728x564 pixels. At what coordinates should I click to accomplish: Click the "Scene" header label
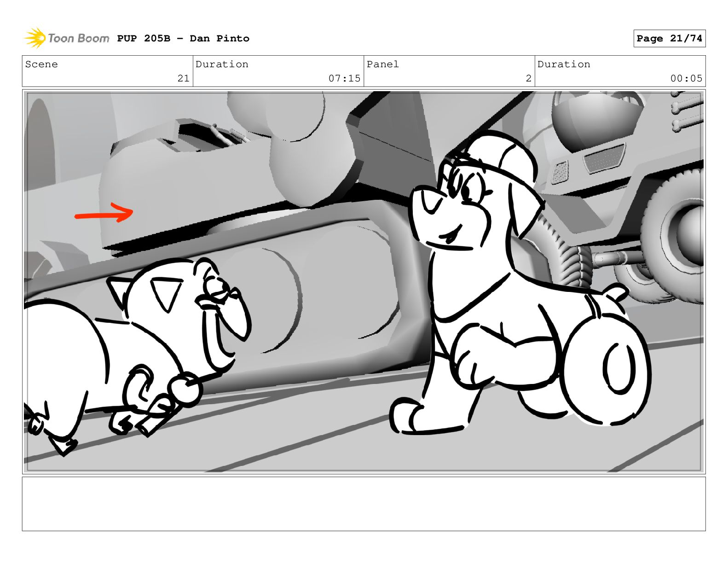pyautogui.click(x=41, y=64)
